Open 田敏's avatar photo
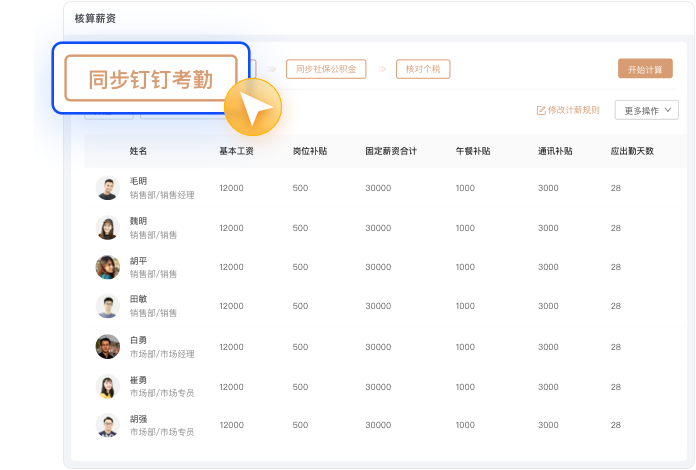Viewport: 696px width, 470px height. [108, 306]
